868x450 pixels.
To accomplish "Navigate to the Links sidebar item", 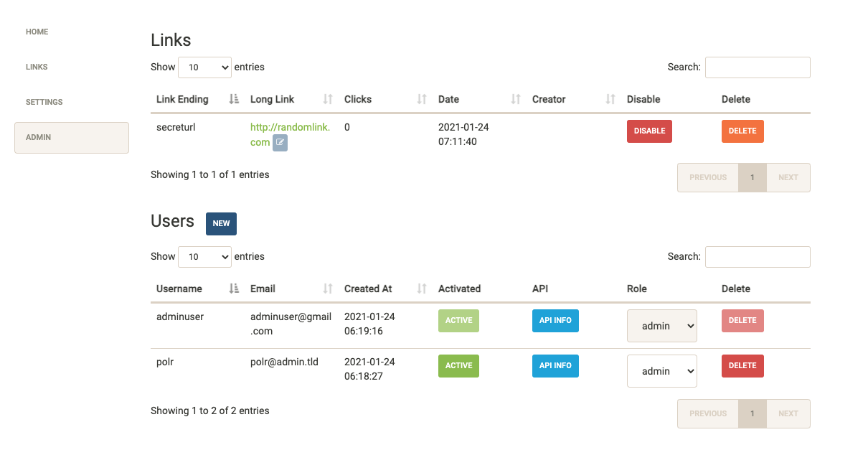I will (x=37, y=66).
